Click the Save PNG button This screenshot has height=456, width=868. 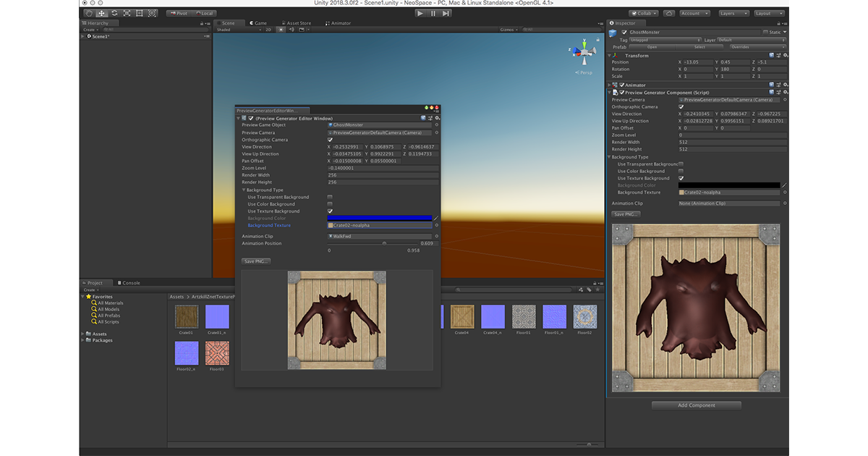tap(255, 260)
